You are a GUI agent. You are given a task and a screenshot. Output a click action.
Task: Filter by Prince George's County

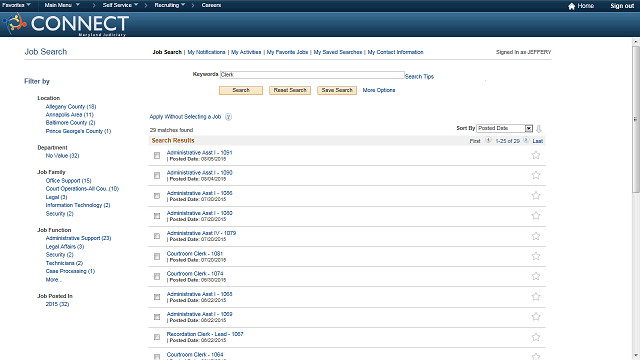tap(78, 131)
